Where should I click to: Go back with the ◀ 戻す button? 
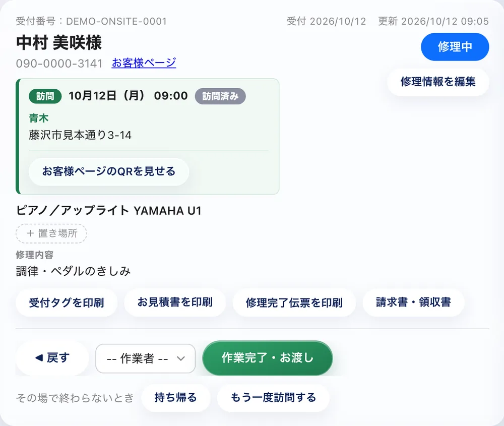tap(52, 358)
